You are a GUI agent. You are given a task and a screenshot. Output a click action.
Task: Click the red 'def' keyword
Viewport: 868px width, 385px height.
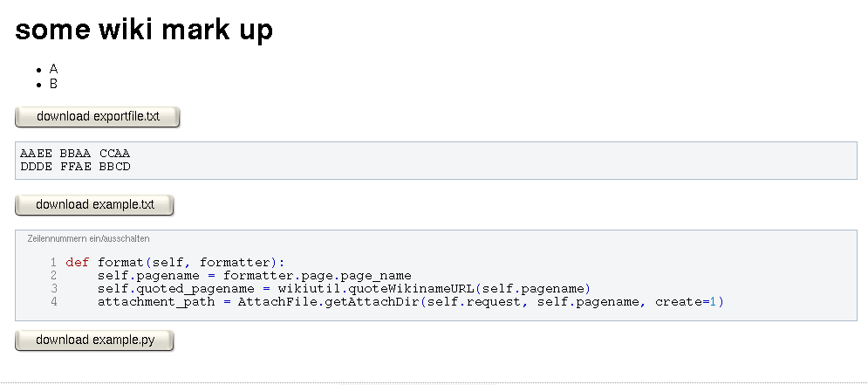tap(77, 262)
